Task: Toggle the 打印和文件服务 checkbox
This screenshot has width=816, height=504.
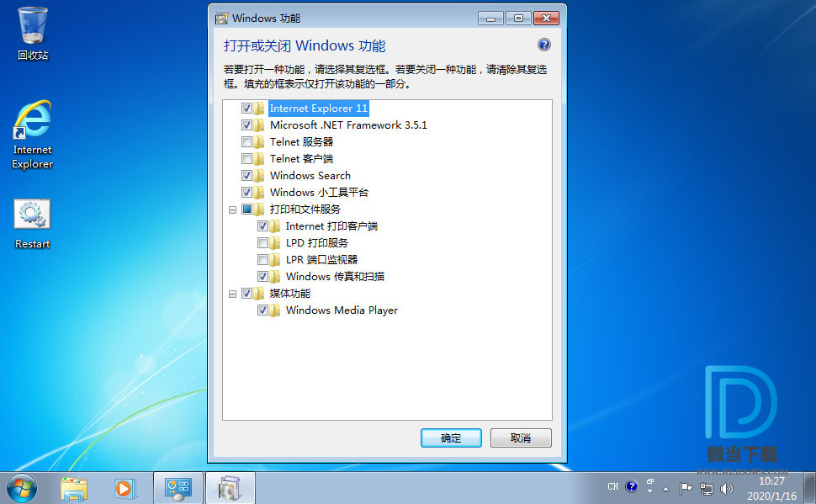Action: point(246,210)
